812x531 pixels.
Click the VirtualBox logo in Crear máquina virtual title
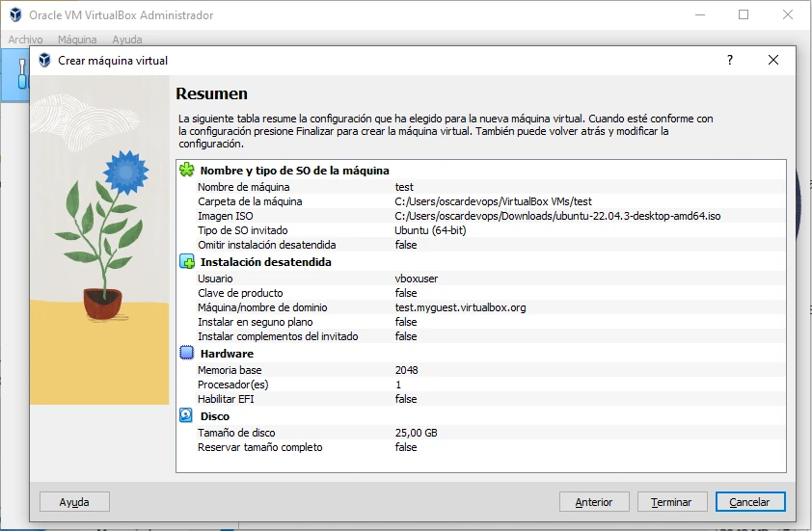tap(44, 60)
